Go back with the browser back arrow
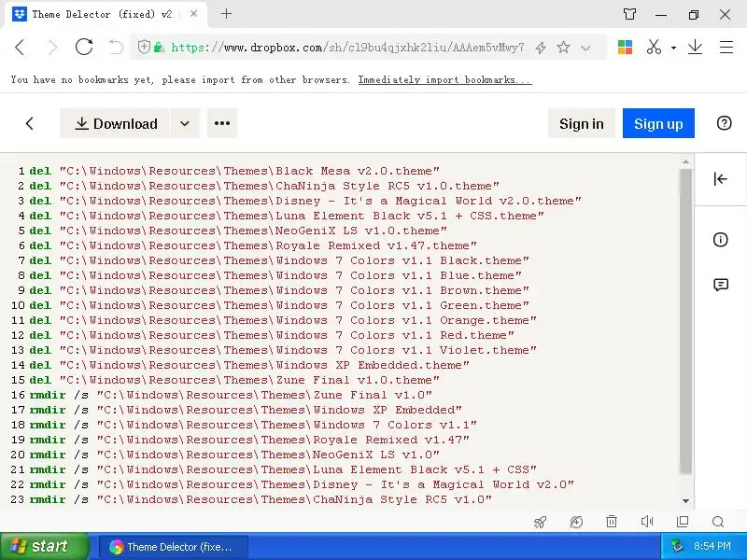Viewport: 747px width, 560px height. coord(20,48)
